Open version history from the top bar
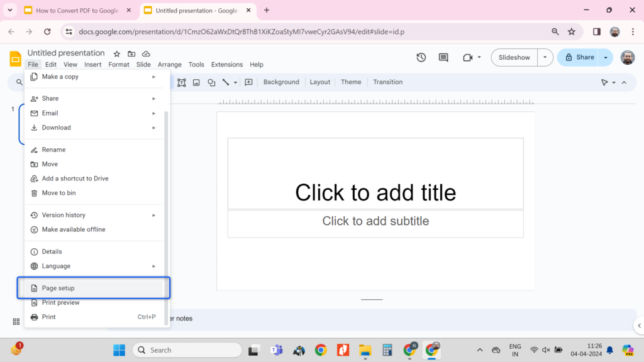Screen dimensions: 644x362 [421, 57]
